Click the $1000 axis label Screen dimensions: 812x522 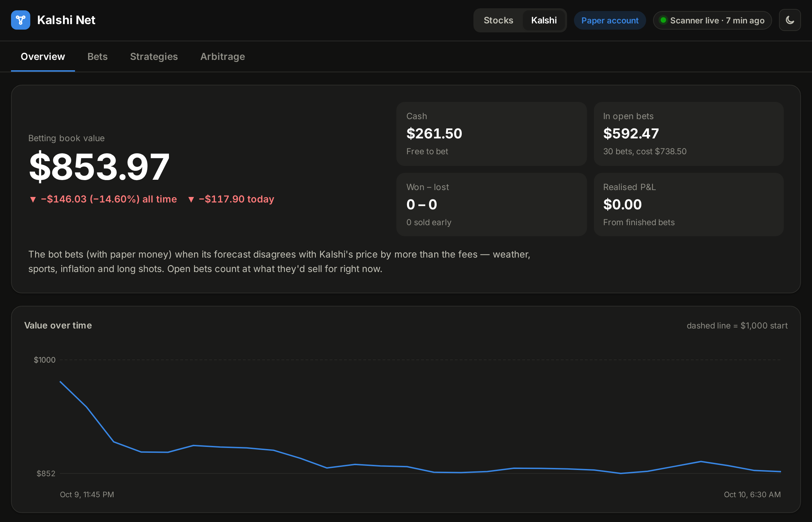[x=44, y=360]
